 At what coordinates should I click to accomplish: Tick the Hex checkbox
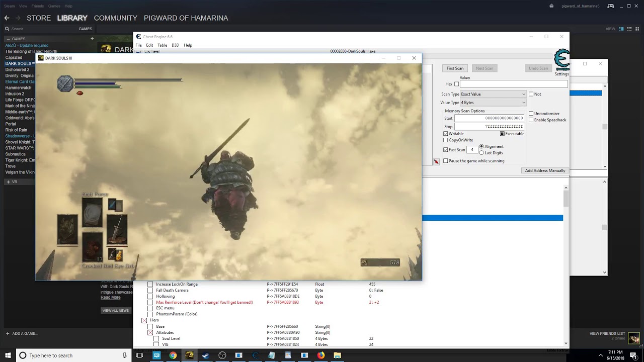(456, 84)
